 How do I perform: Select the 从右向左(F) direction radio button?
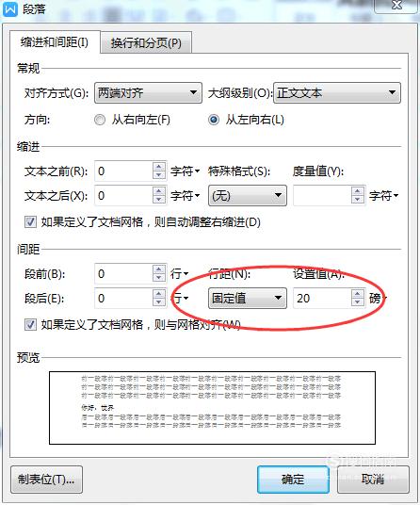click(x=100, y=120)
